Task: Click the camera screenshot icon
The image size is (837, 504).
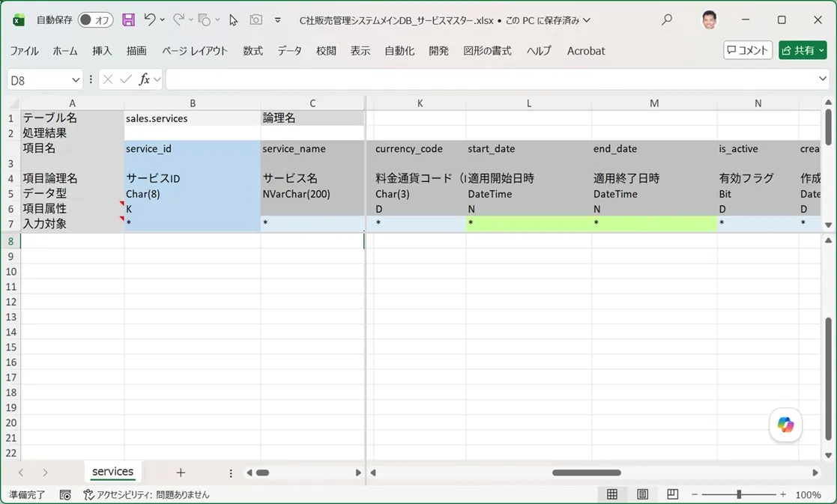Action: point(256,19)
